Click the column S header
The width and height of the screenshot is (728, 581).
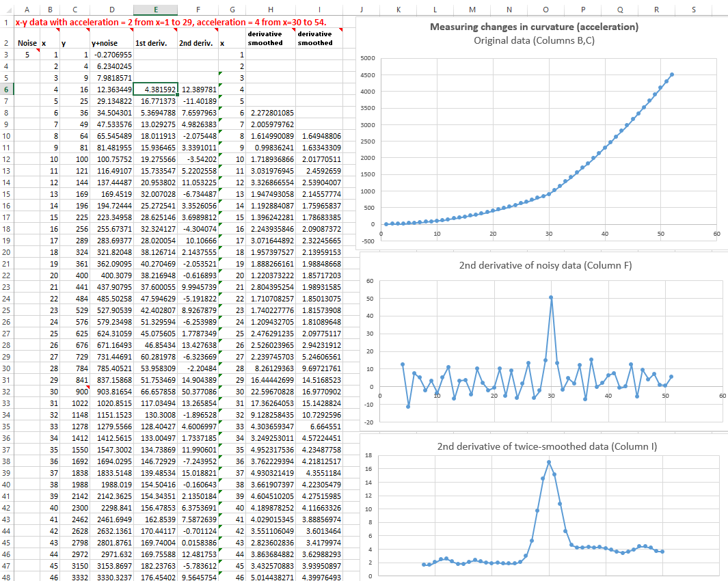pyautogui.click(x=693, y=10)
